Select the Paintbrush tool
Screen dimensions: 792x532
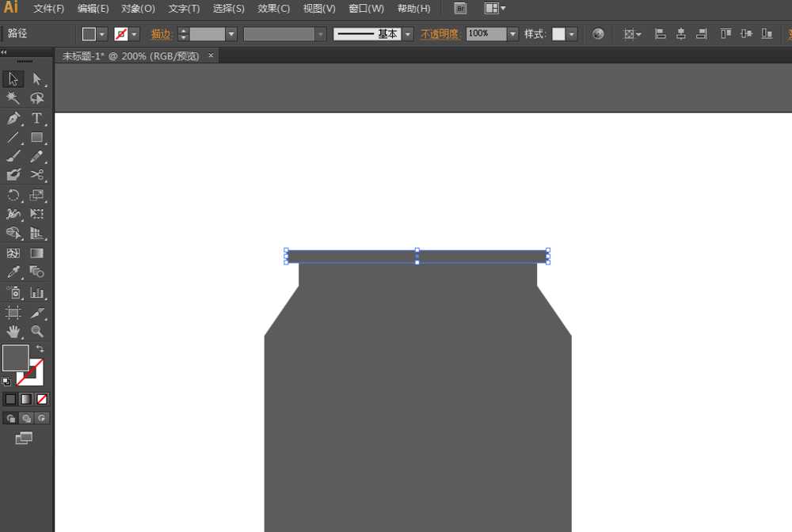12,156
